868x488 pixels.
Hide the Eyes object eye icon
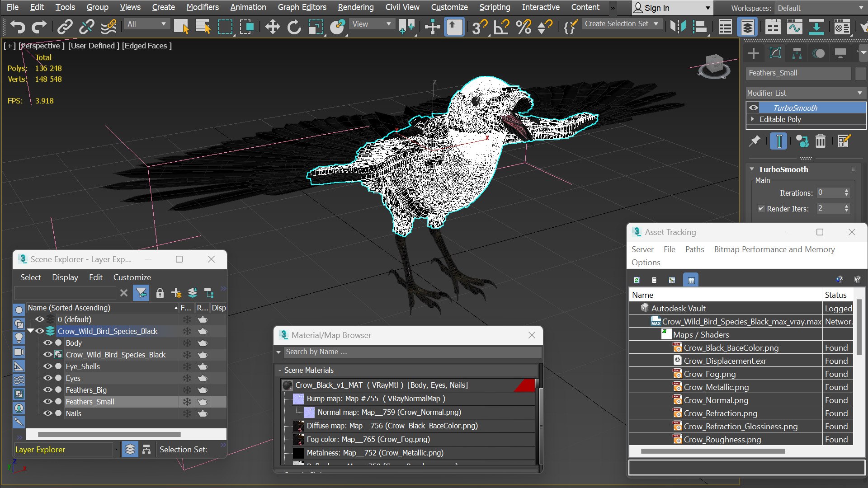(x=47, y=378)
